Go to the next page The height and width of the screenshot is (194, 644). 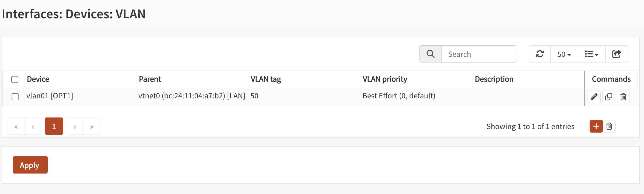[x=75, y=126]
